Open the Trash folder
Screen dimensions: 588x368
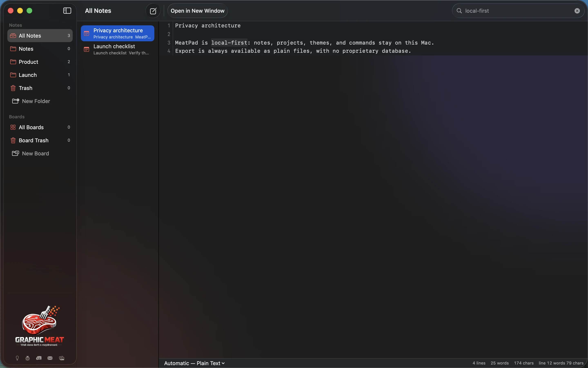point(40,88)
